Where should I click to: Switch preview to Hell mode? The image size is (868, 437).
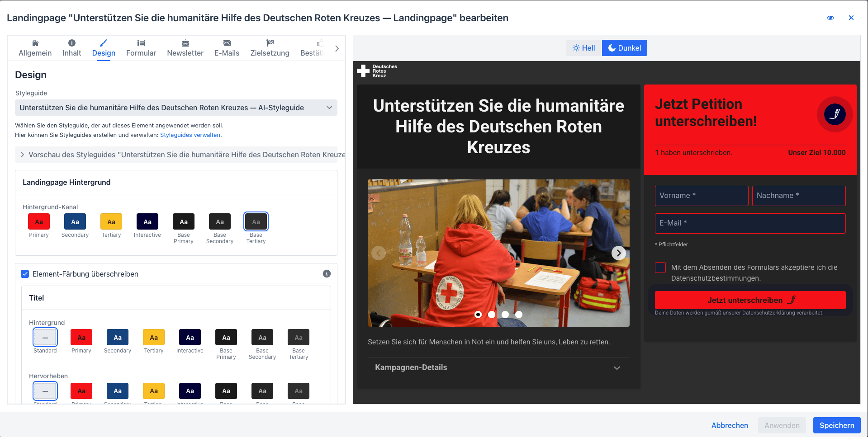[584, 48]
